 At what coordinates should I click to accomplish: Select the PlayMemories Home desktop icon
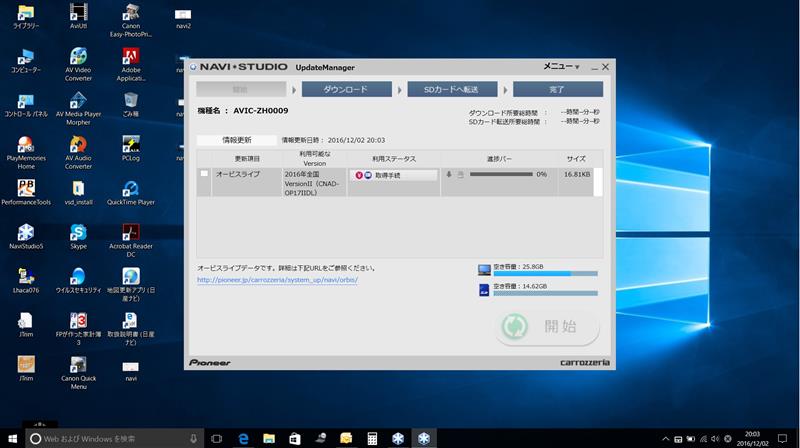tap(26, 153)
